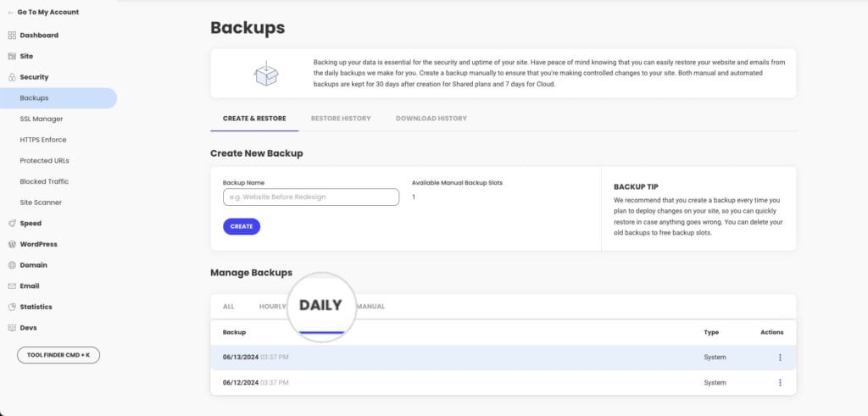Viewport: 868px width, 416px height.
Task: Click the Create New Backup heading
Action: tap(257, 154)
